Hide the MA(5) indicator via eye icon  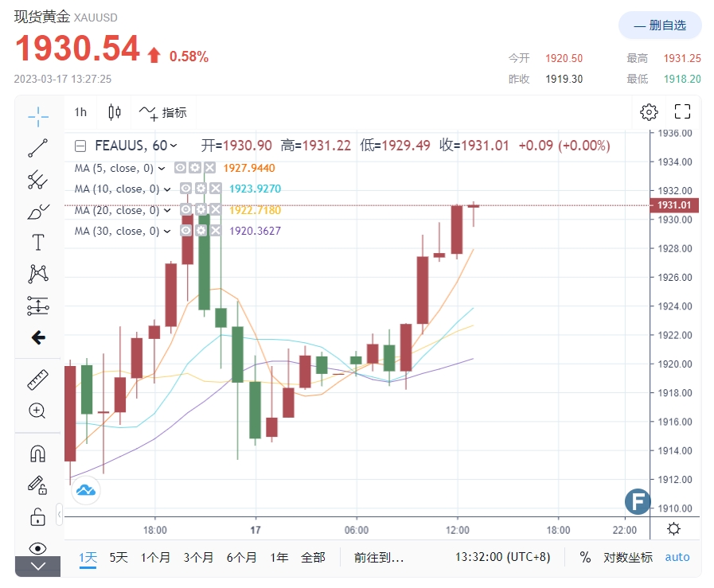[181, 168]
